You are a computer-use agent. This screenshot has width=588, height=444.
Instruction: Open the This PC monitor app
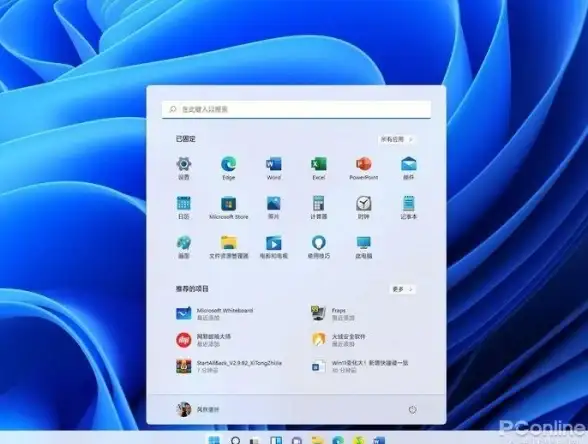(363, 247)
